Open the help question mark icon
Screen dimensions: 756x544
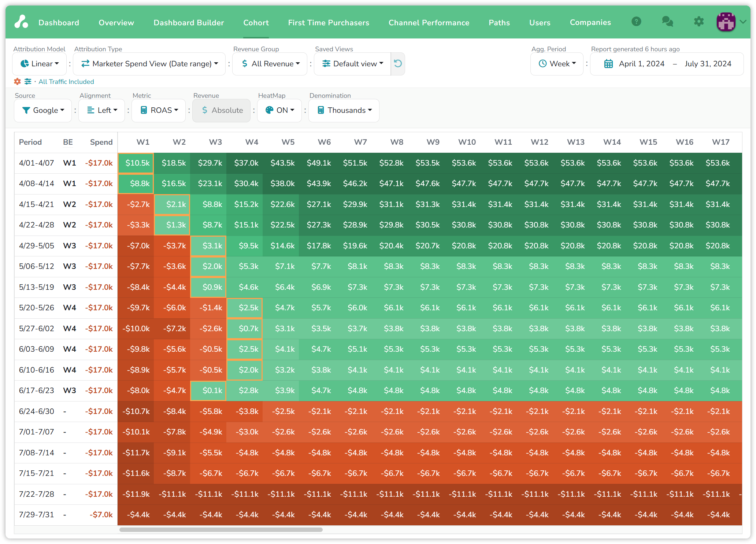click(636, 22)
